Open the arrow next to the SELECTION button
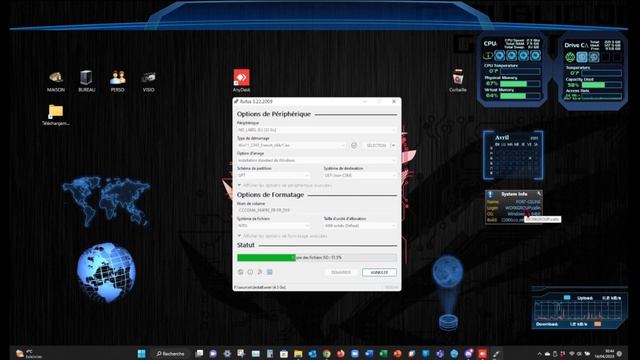Screen dimensions: 640x360 (393, 145)
